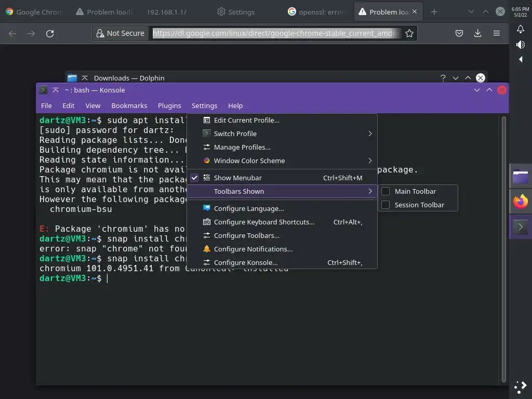Click the volume speaker icon in system tray

pos(521,45)
